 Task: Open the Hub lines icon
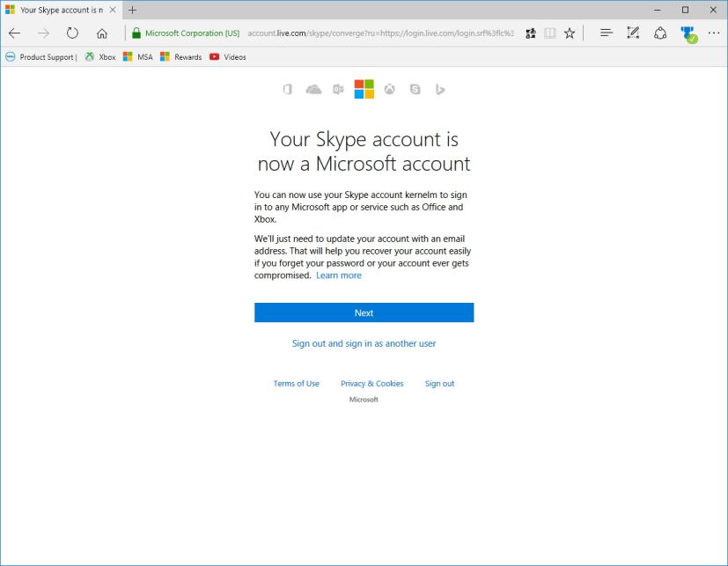[x=606, y=33]
